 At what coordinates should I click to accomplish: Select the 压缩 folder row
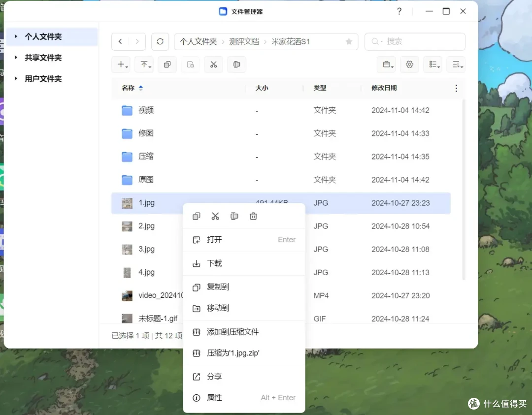pos(281,157)
